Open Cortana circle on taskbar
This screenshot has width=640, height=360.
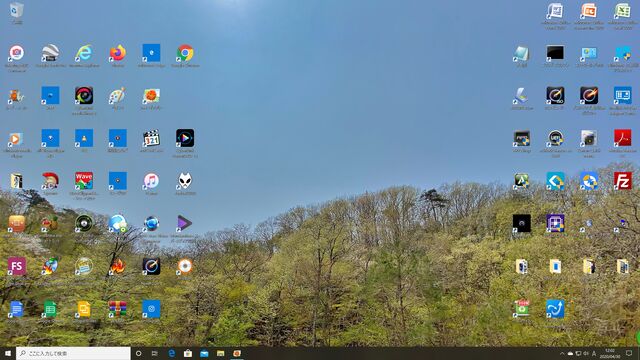(138, 353)
